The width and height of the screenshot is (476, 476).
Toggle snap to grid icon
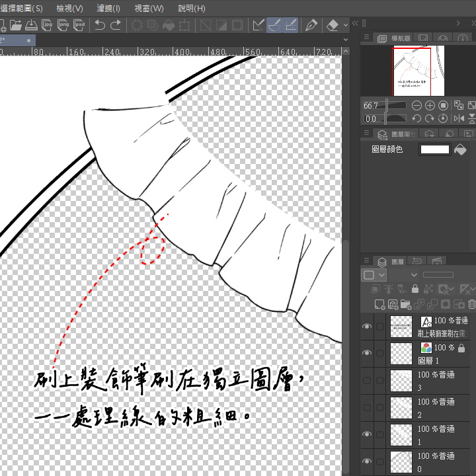pyautogui.click(x=290, y=25)
